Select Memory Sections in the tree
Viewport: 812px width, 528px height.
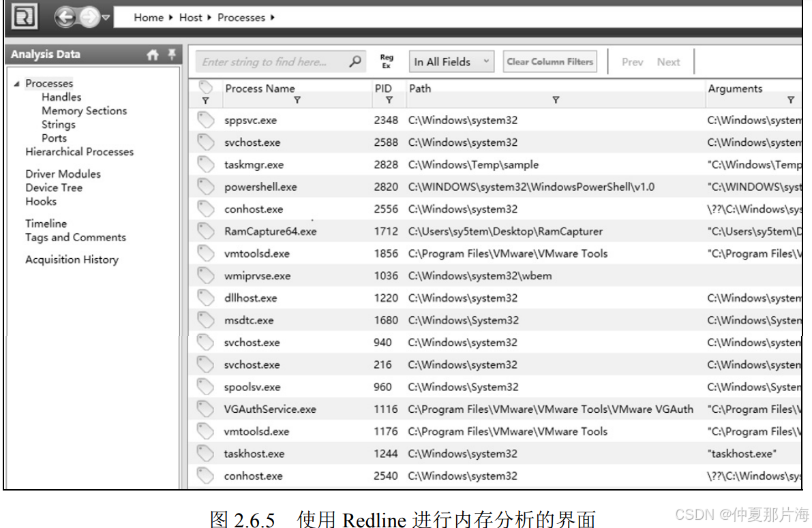85,111
